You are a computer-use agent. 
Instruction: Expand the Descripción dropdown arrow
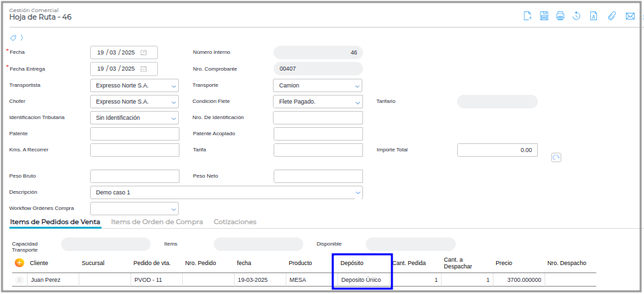358,192
